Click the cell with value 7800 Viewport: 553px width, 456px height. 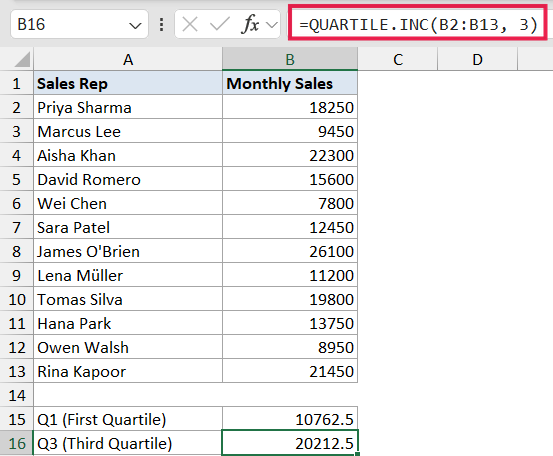click(x=290, y=203)
